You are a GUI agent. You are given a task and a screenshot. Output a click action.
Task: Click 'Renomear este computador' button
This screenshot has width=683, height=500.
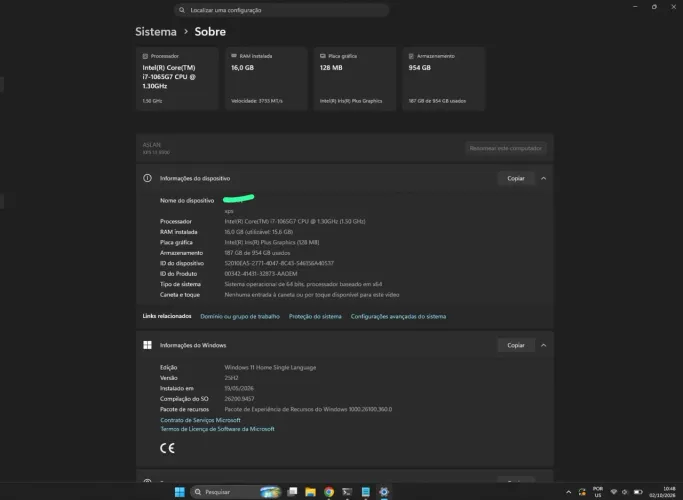point(505,148)
